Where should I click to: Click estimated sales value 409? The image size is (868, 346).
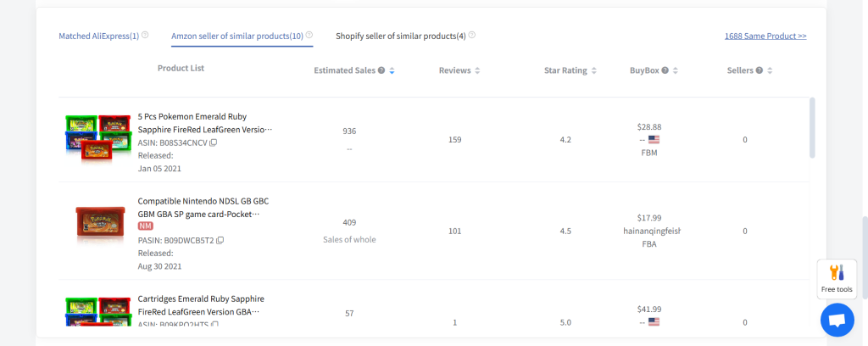tap(349, 222)
